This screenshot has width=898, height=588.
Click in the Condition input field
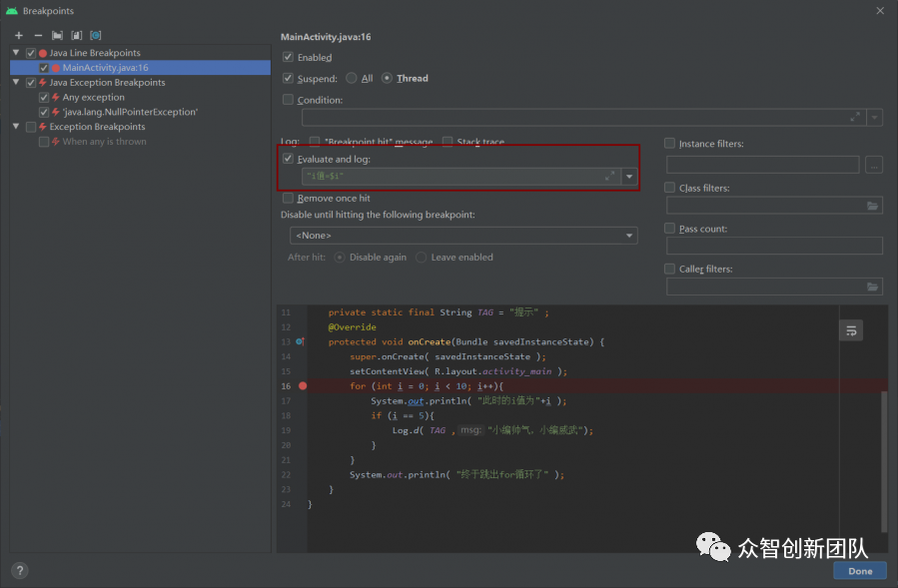click(x=583, y=118)
